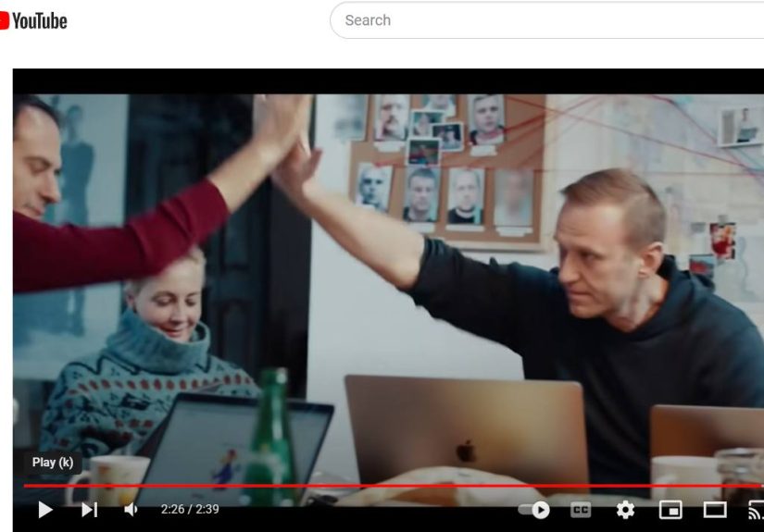Focus the Search input field
The image size is (764, 532).
click(546, 20)
